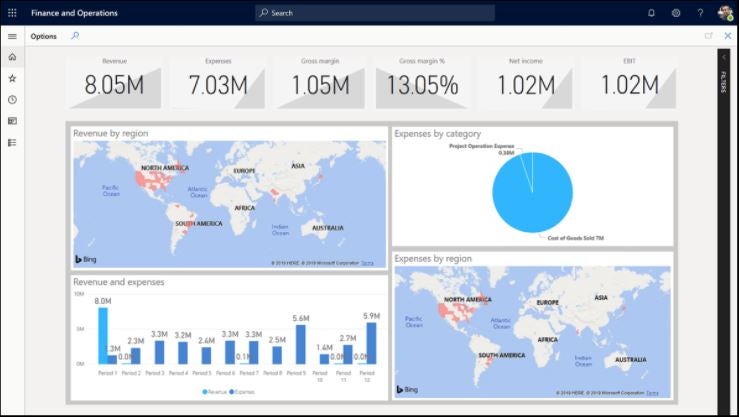Screen dimensions: 739x417
Task: Click the Expenses by region title
Action: (433, 259)
